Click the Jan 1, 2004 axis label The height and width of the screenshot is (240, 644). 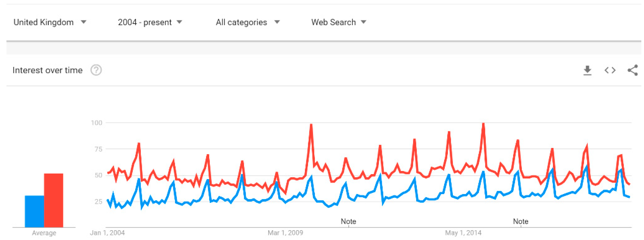tap(107, 233)
